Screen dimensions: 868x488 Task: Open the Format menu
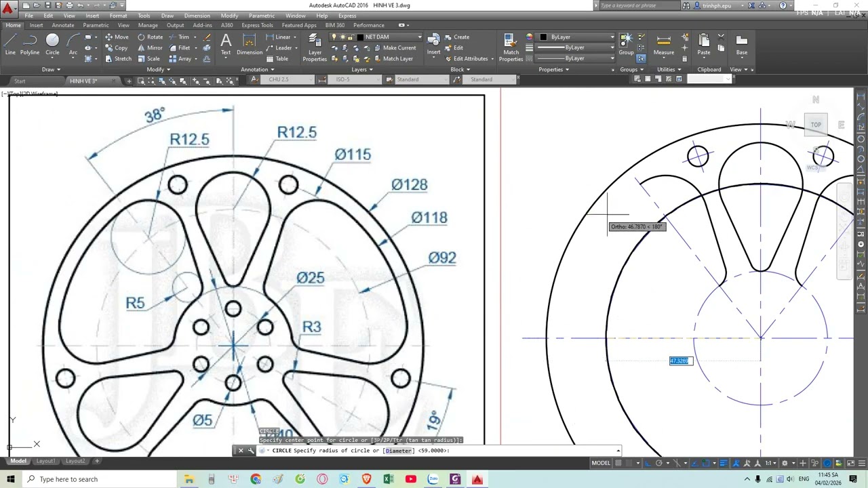[118, 16]
